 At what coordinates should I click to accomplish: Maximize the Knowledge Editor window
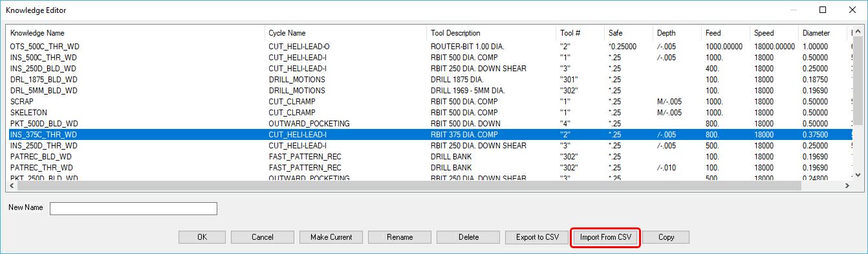click(x=823, y=10)
